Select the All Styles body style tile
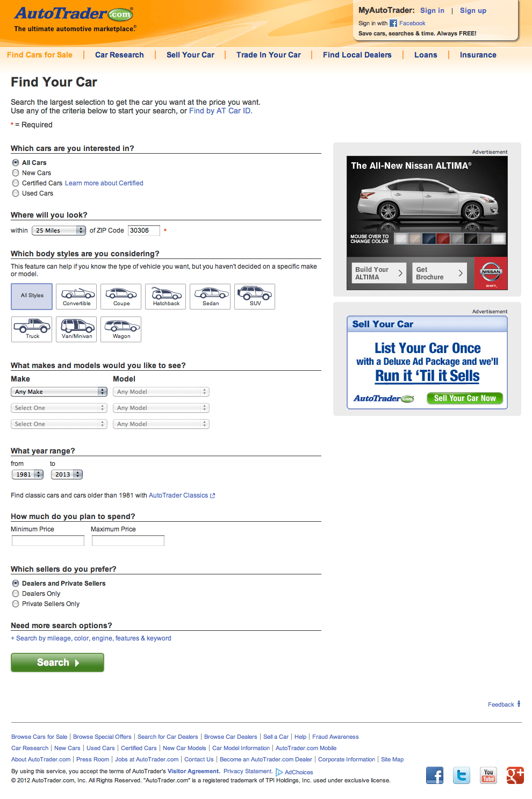This screenshot has height=799, width=532. pos(32,297)
